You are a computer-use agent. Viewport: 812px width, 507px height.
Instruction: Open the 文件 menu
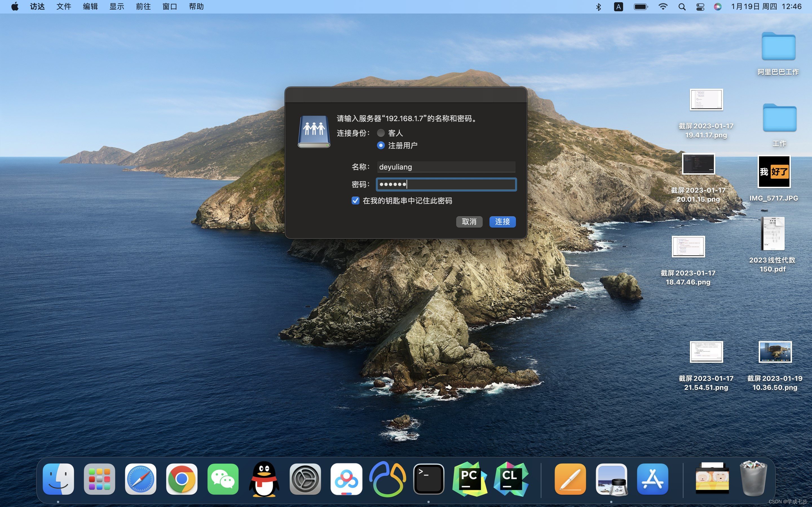[x=63, y=7]
